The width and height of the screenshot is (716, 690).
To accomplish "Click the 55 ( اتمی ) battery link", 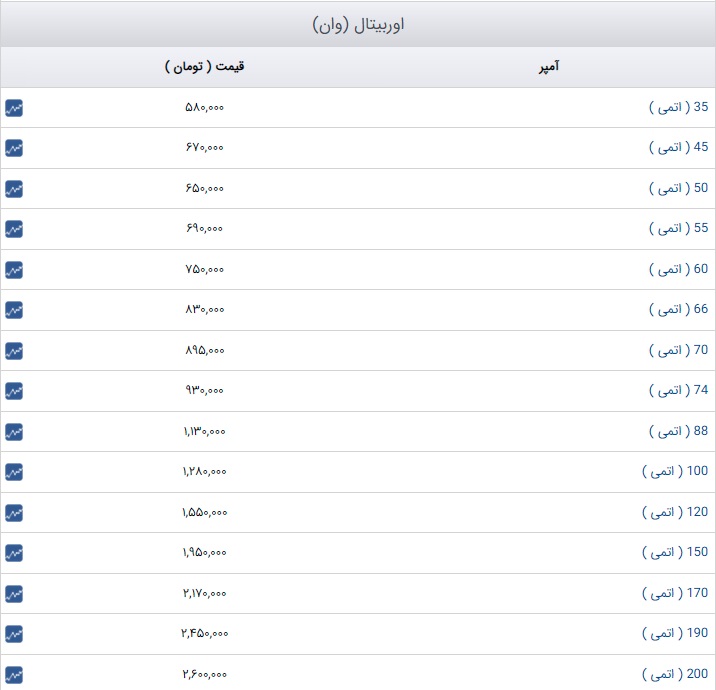I will [x=679, y=228].
